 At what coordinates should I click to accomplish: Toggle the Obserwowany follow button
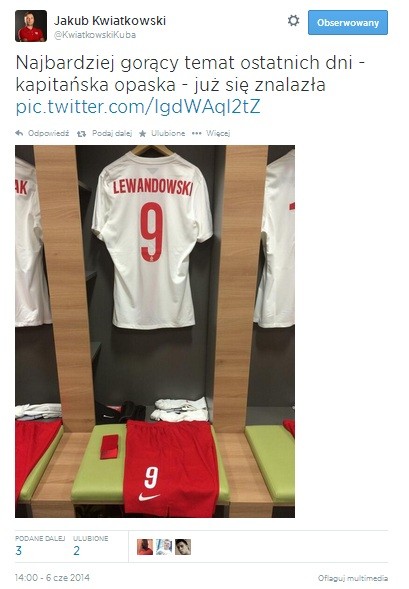click(x=348, y=23)
